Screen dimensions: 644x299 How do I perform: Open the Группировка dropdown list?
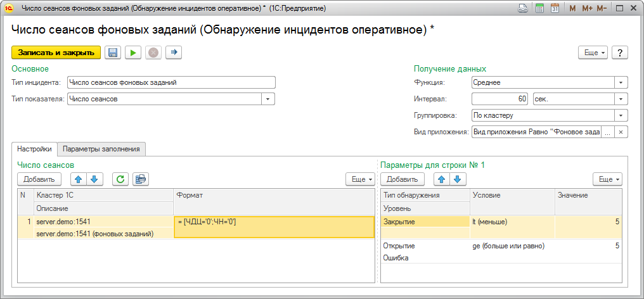pos(621,115)
